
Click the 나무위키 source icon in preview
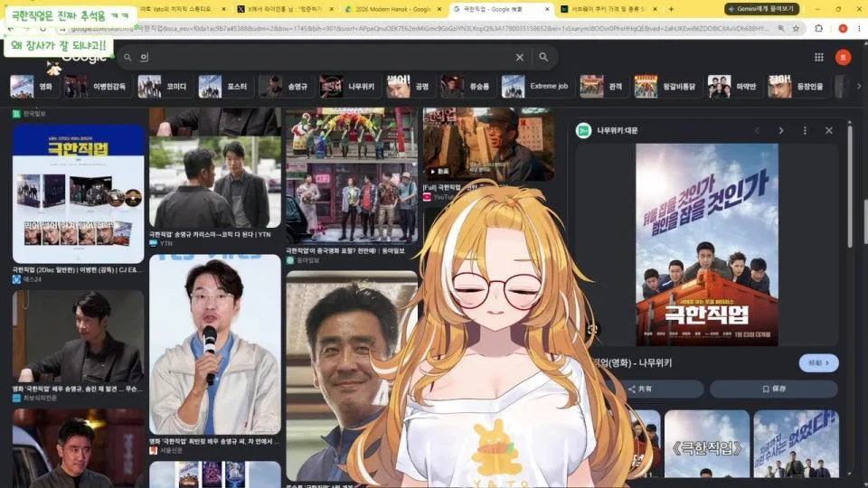583,130
